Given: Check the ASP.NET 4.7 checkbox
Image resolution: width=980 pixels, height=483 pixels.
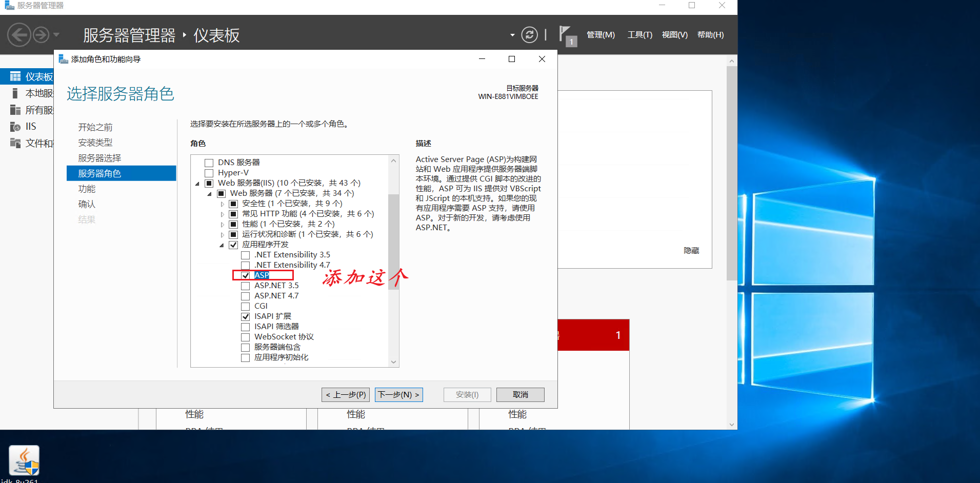Looking at the screenshot, I should click(246, 296).
